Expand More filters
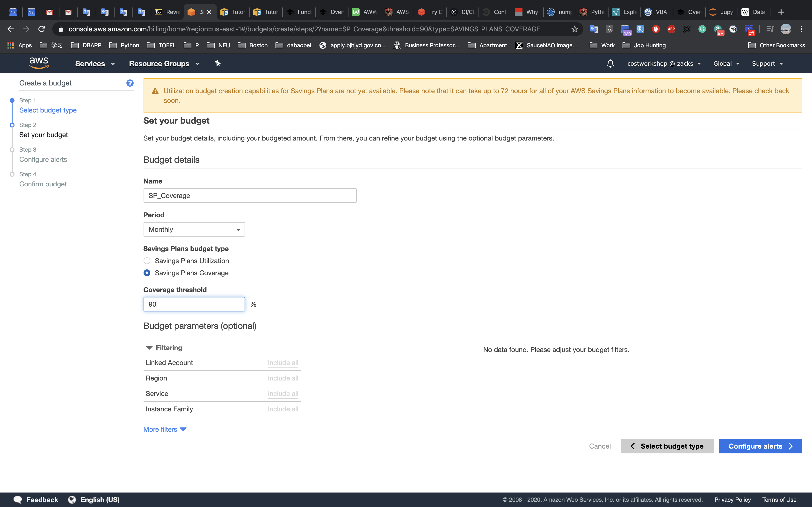 [x=164, y=429]
